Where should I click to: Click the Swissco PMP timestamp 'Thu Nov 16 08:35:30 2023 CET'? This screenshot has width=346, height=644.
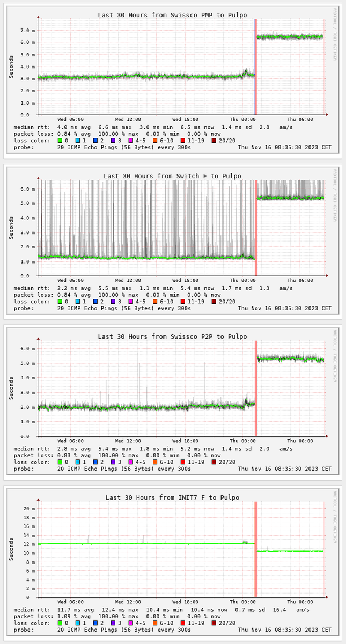point(285,147)
